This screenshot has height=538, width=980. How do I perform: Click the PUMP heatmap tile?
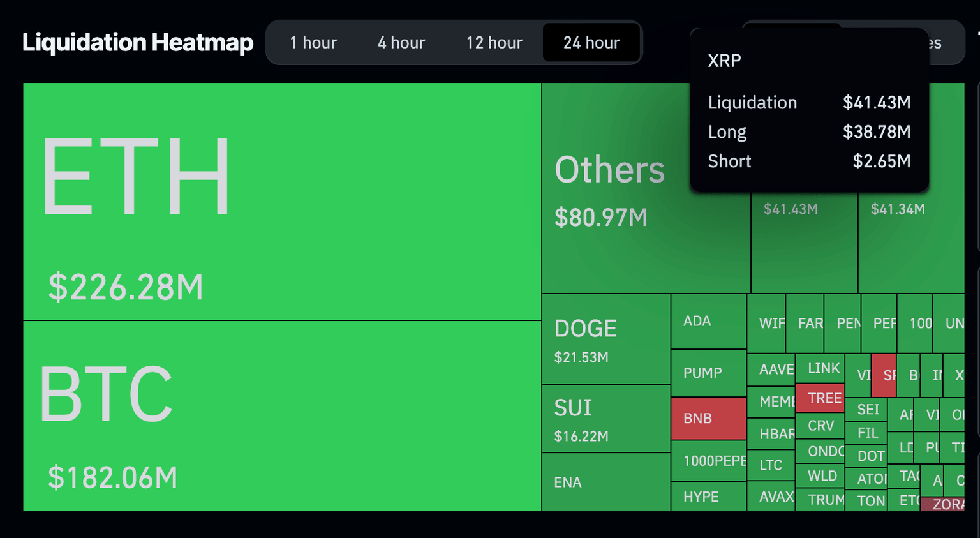(708, 373)
